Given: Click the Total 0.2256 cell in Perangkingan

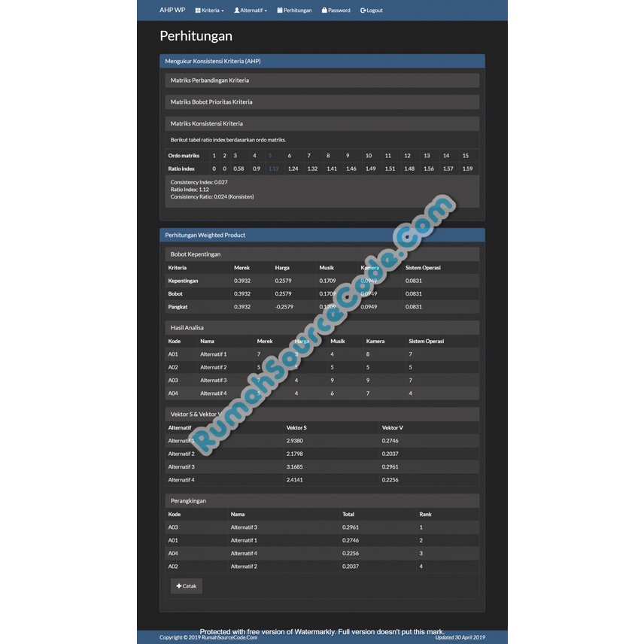Looking at the screenshot, I should pos(351,553).
